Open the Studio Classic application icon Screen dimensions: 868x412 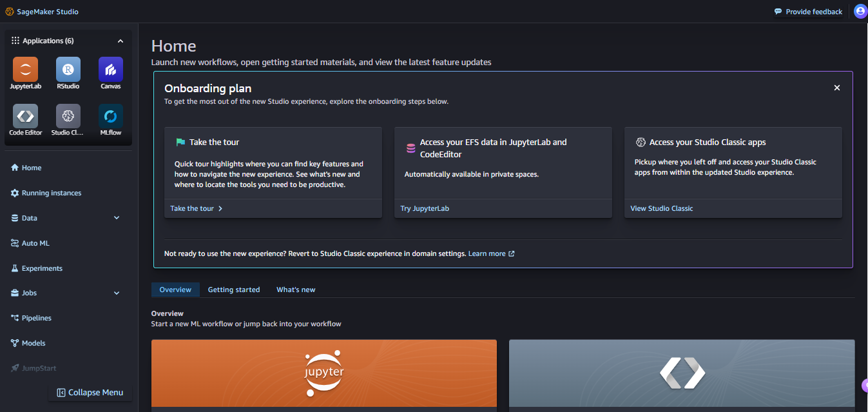coord(68,116)
